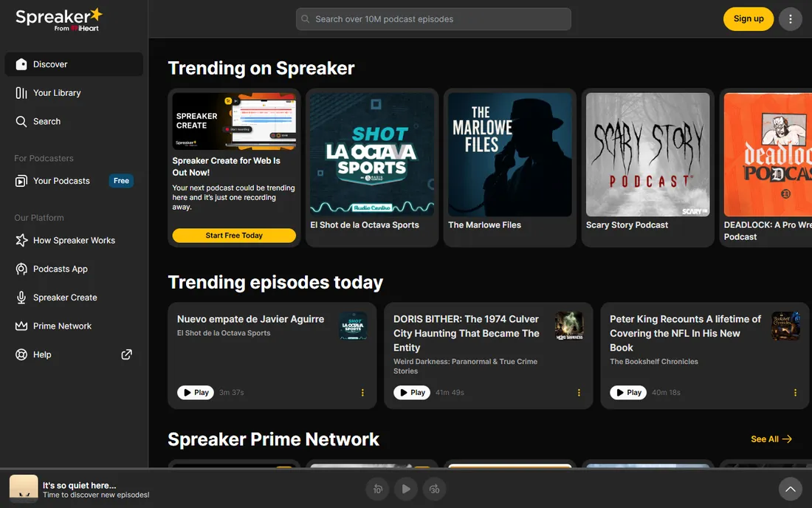Rewind 10 seconds in the player
This screenshot has height=508, width=812.
(x=377, y=489)
